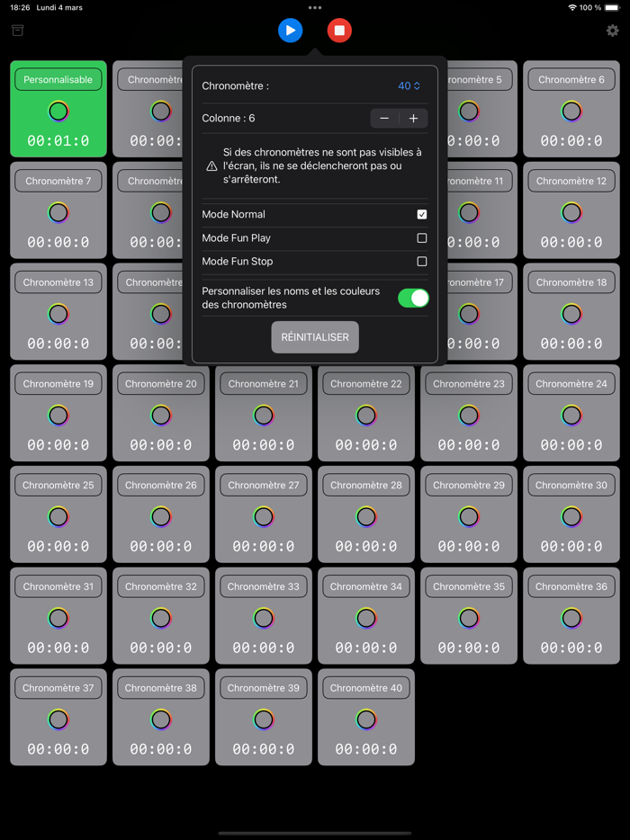Screen dimensions: 630x840
Task: Open color picker of Chronomètre 25
Action: (x=58, y=516)
